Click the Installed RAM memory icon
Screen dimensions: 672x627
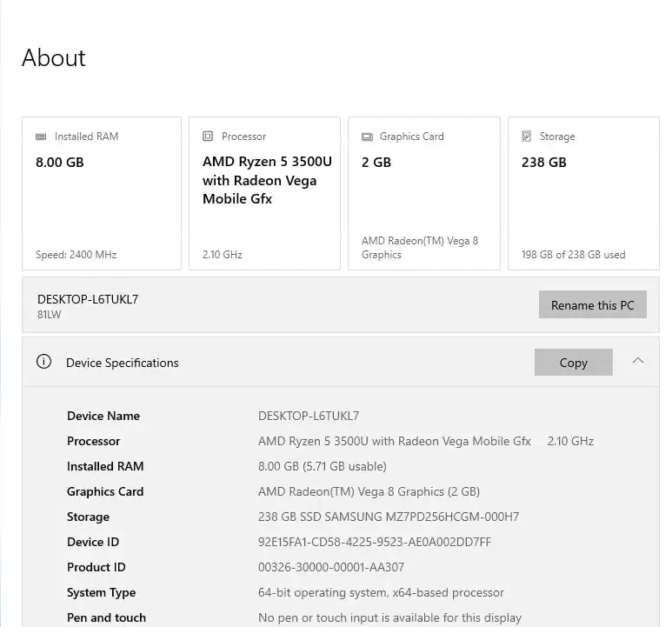click(41, 137)
